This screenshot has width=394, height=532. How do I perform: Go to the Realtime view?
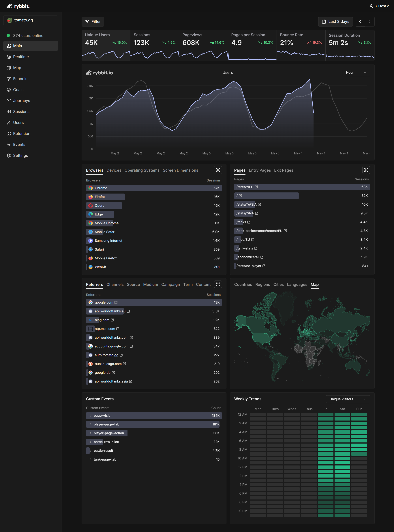pos(21,57)
